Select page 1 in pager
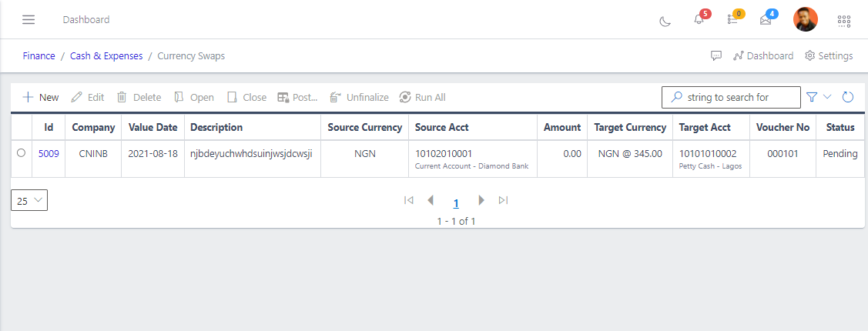Screen dimensions: 868x331 click(456, 203)
